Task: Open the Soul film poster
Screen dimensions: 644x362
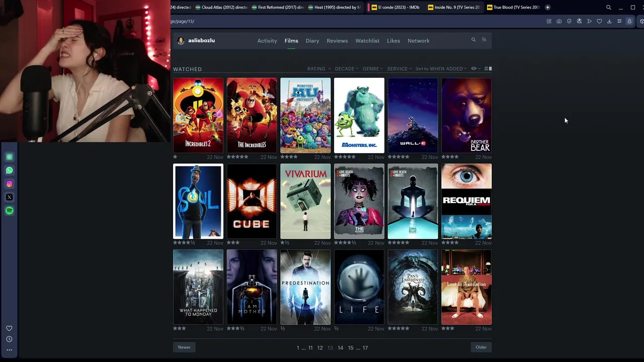Action: click(198, 201)
